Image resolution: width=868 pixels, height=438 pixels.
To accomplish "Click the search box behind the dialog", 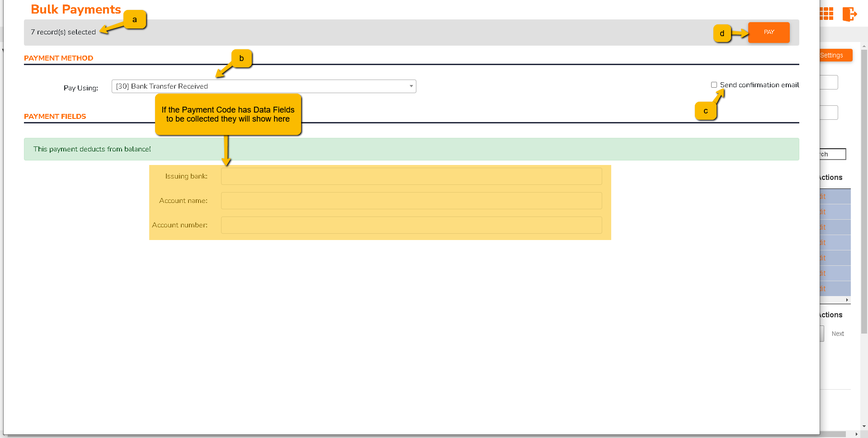I will point(832,154).
